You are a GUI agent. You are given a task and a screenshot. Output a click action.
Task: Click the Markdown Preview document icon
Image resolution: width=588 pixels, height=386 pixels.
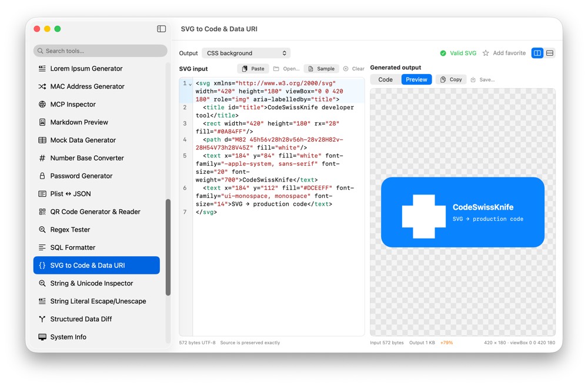pyautogui.click(x=42, y=122)
